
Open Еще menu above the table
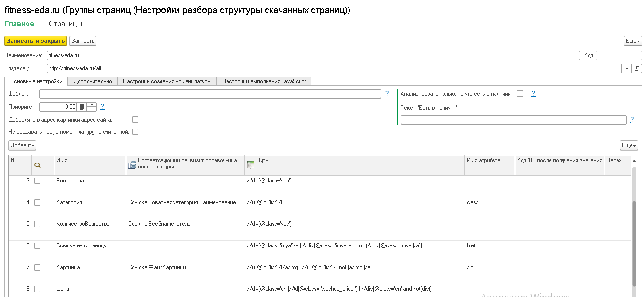(x=629, y=145)
